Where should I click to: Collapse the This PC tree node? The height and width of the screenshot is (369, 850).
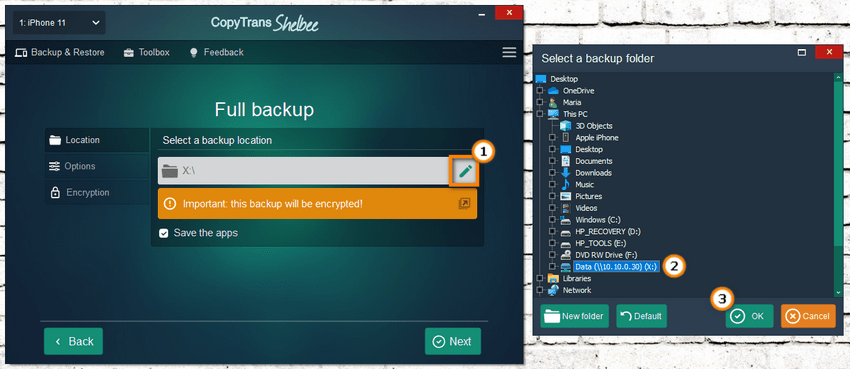point(539,114)
